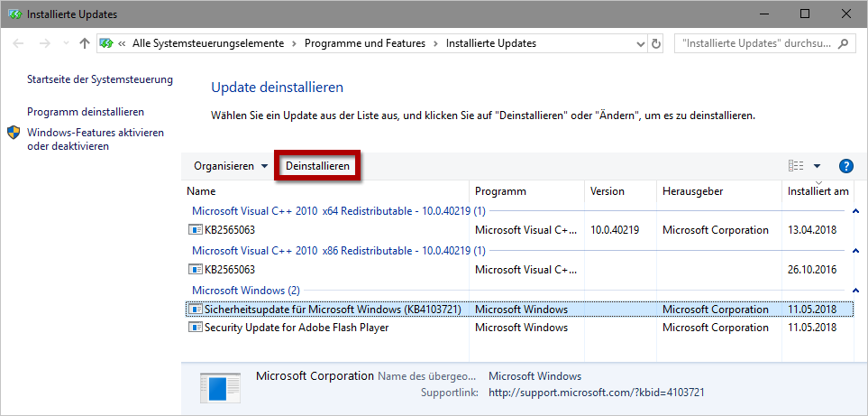
Task: Select Security Update for Adobe Flash Player
Action: pos(297,328)
